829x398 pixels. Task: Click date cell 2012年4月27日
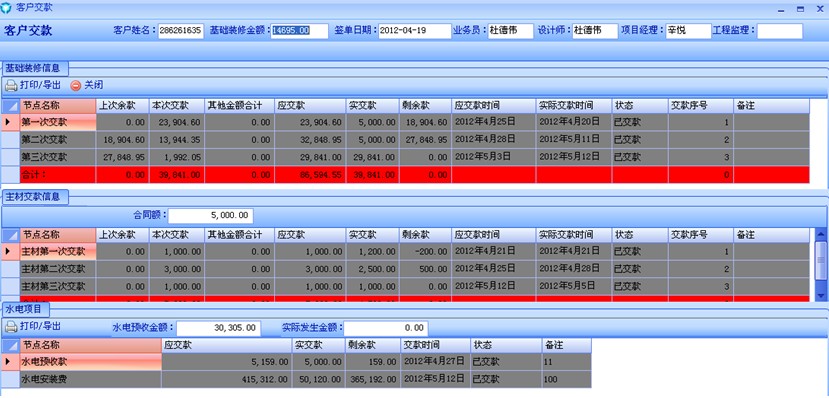(x=436, y=362)
